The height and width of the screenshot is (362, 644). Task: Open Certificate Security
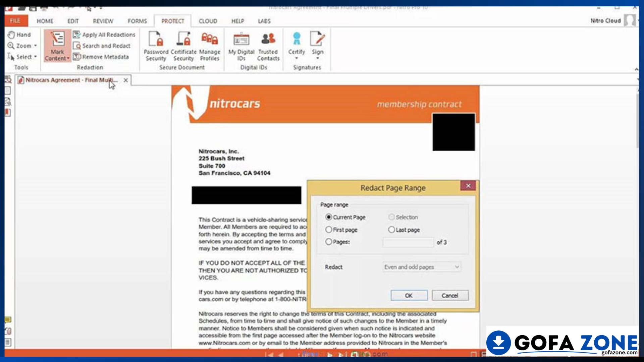183,46
